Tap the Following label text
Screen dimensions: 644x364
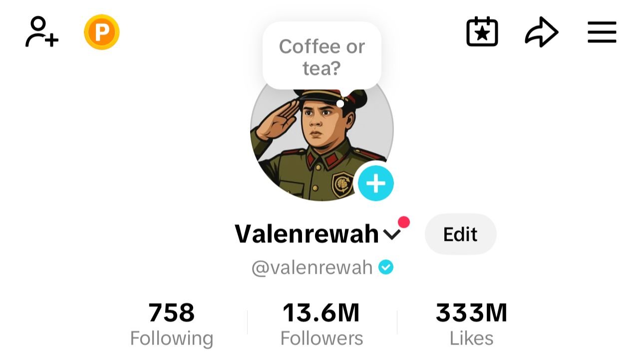[172, 339]
